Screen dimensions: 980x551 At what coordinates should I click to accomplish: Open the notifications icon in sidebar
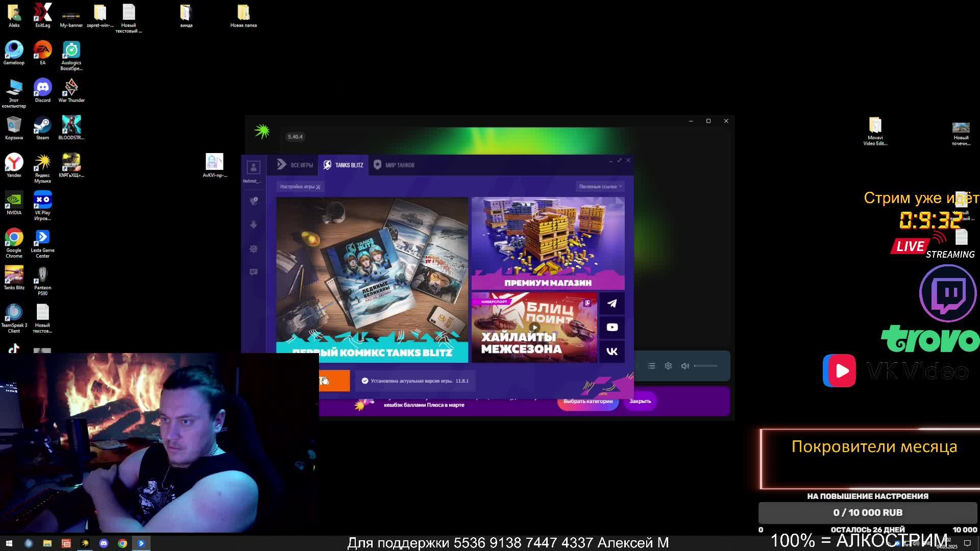253,202
